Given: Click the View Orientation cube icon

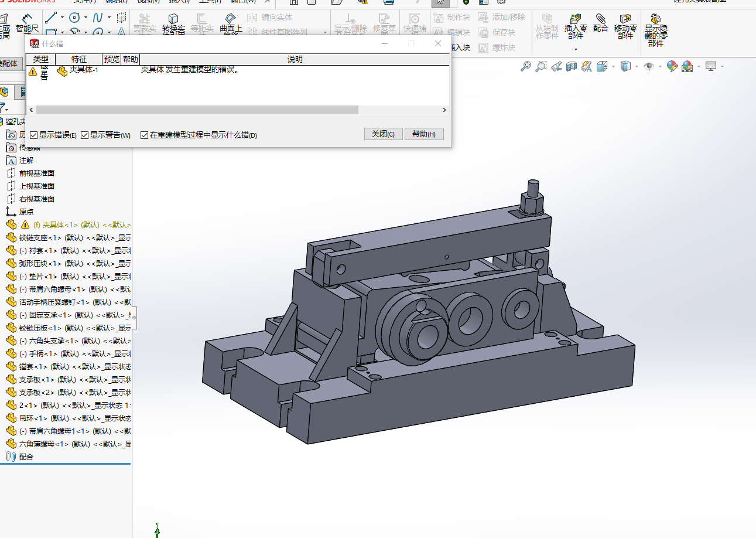Looking at the screenshot, I should (x=602, y=66).
